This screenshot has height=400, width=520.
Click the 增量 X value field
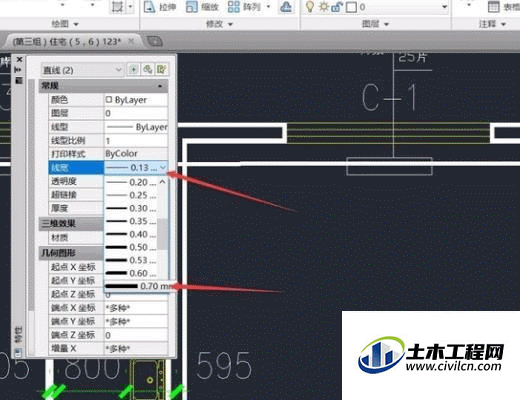136,349
